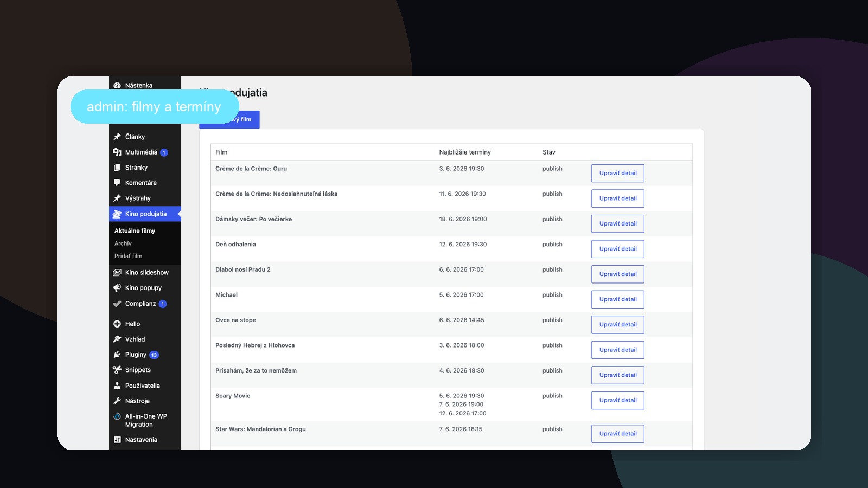
Task: Click the Kino popupy megaphone icon
Action: click(x=117, y=288)
